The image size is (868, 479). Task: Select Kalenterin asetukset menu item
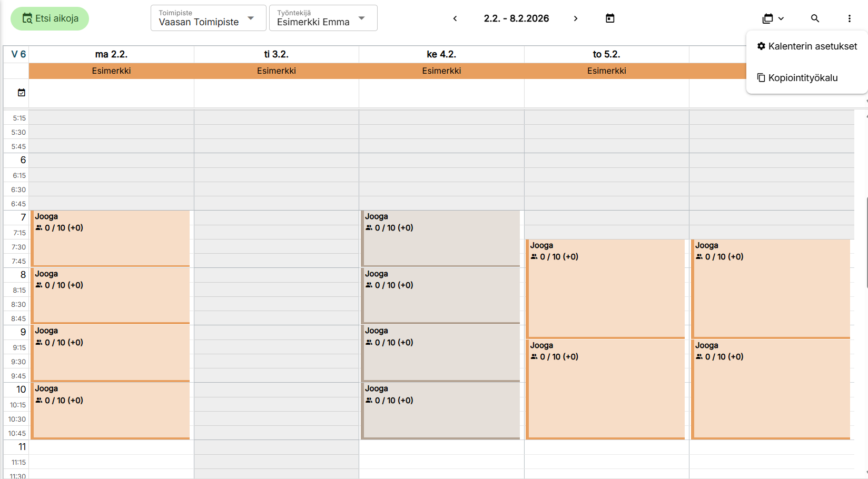(x=807, y=46)
